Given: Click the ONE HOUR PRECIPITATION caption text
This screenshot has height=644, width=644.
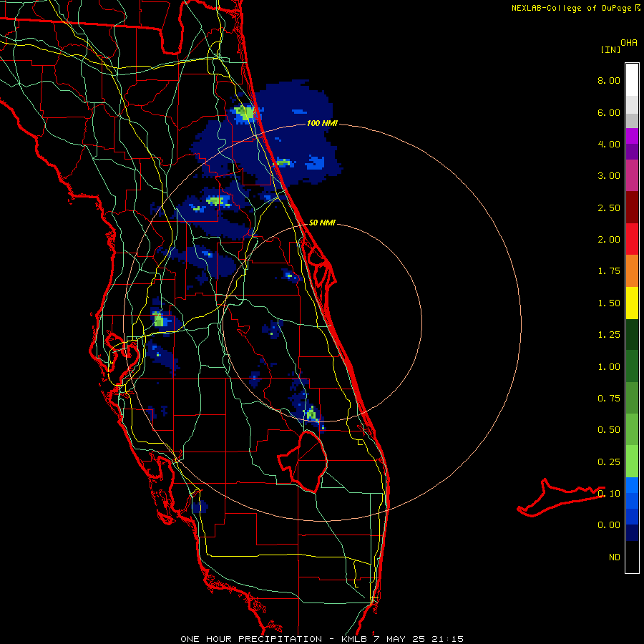Looking at the screenshot, I should (x=251, y=639).
